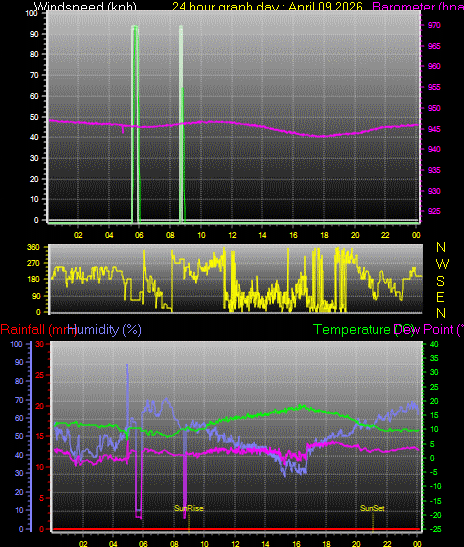
Task: Click the "100" windspeed axis value
Action: coord(32,13)
